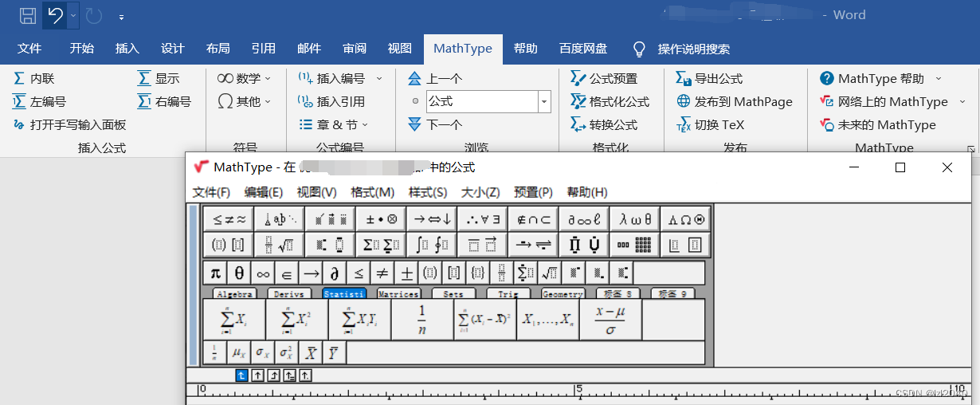Select the MathType ribbon tab
Screen dimensions: 980x405
pyautogui.click(x=463, y=49)
